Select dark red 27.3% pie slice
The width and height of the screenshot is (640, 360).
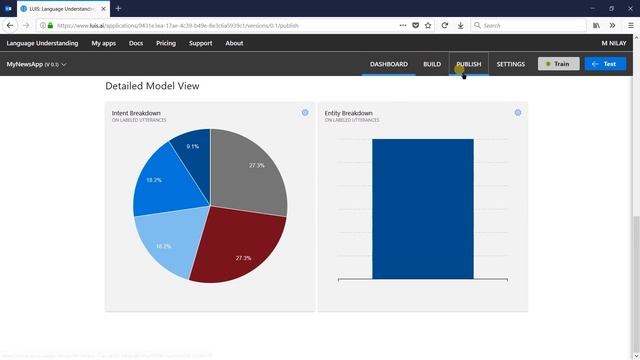[x=239, y=245]
